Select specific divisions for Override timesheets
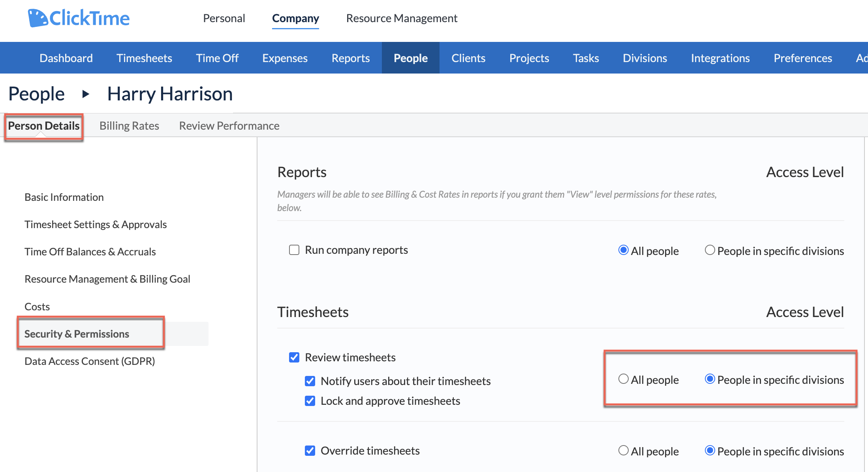 click(x=710, y=450)
